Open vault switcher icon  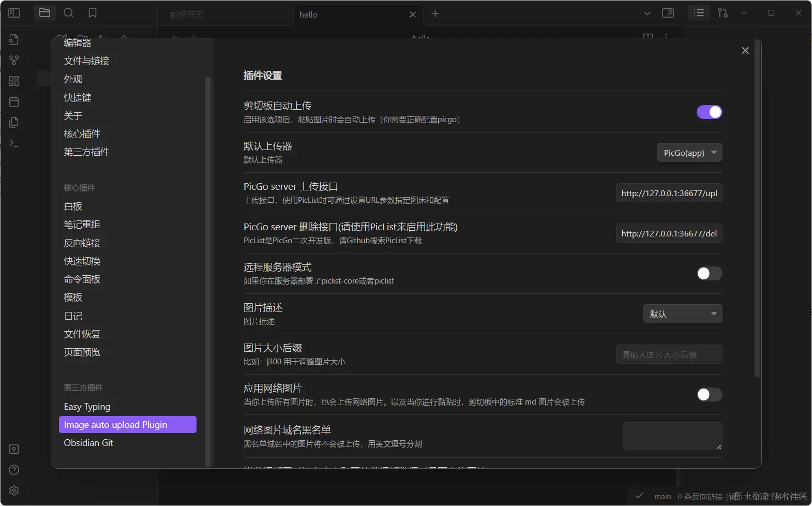click(x=14, y=449)
